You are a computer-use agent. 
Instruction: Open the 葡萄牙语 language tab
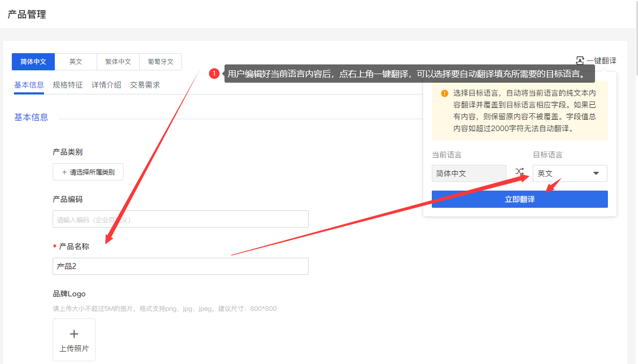click(161, 61)
